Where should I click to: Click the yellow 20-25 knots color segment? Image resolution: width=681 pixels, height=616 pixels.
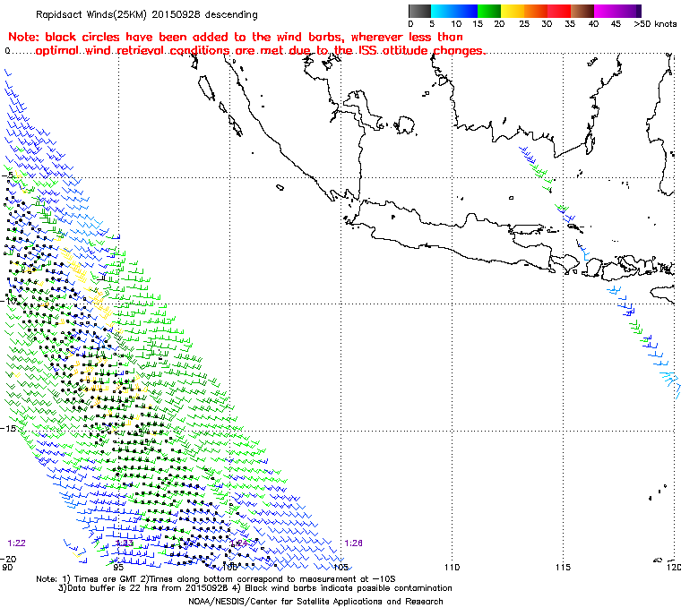513,11
